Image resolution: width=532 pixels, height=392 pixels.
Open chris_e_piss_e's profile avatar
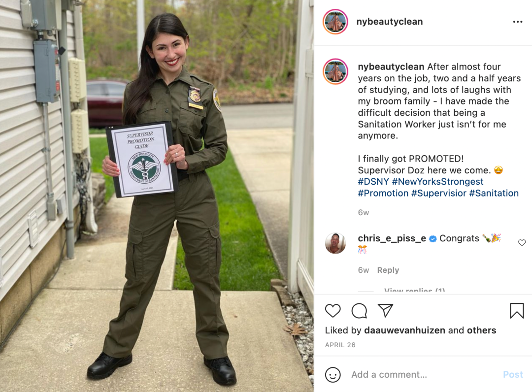[335, 243]
